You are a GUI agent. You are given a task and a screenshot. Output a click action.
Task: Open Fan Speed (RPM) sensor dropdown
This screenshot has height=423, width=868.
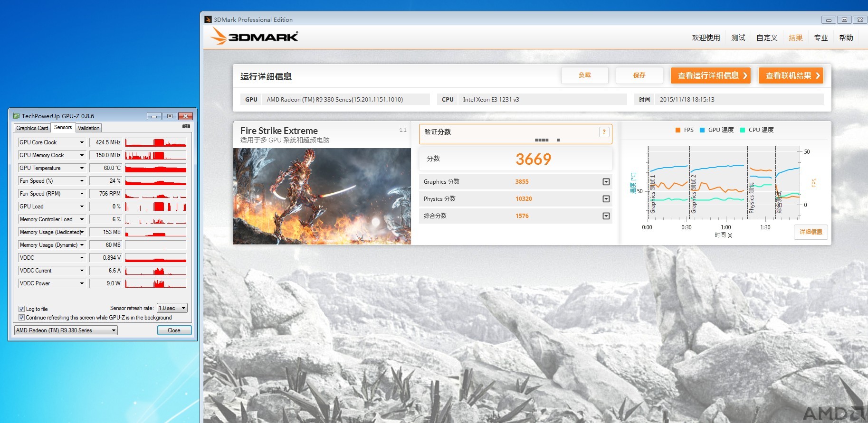pyautogui.click(x=82, y=194)
